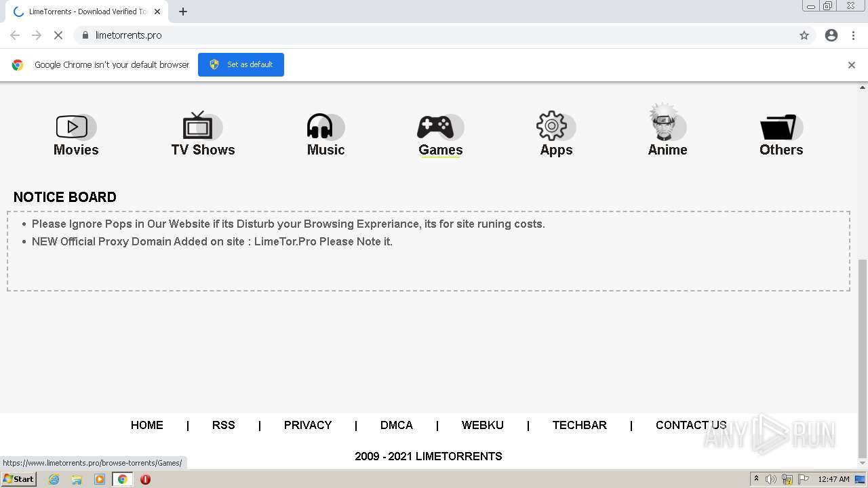The width and height of the screenshot is (868, 488).
Task: Open the volume speaker tray icon
Action: 771,479
